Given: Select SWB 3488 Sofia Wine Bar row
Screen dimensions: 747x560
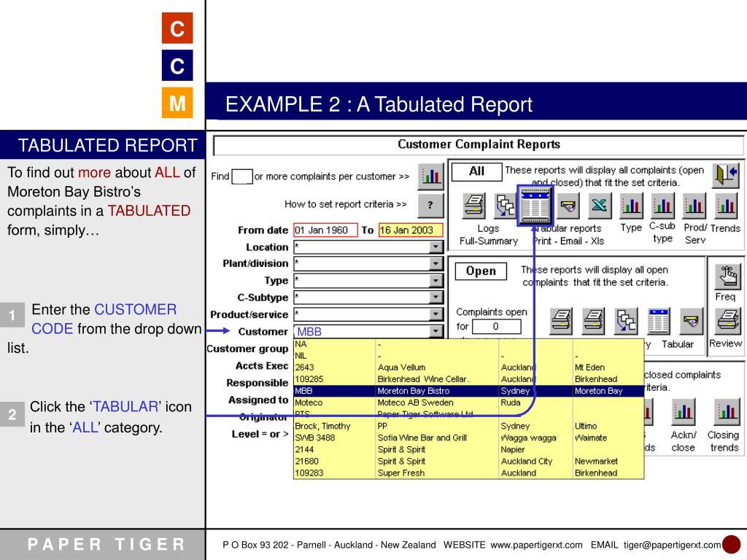Looking at the screenshot, I should tap(469, 437).
